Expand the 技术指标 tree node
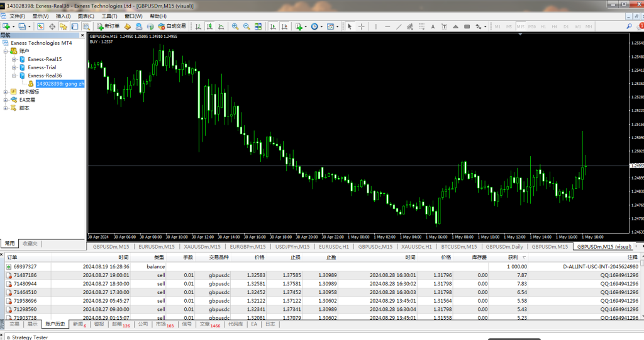644x340 pixels. 6,91
